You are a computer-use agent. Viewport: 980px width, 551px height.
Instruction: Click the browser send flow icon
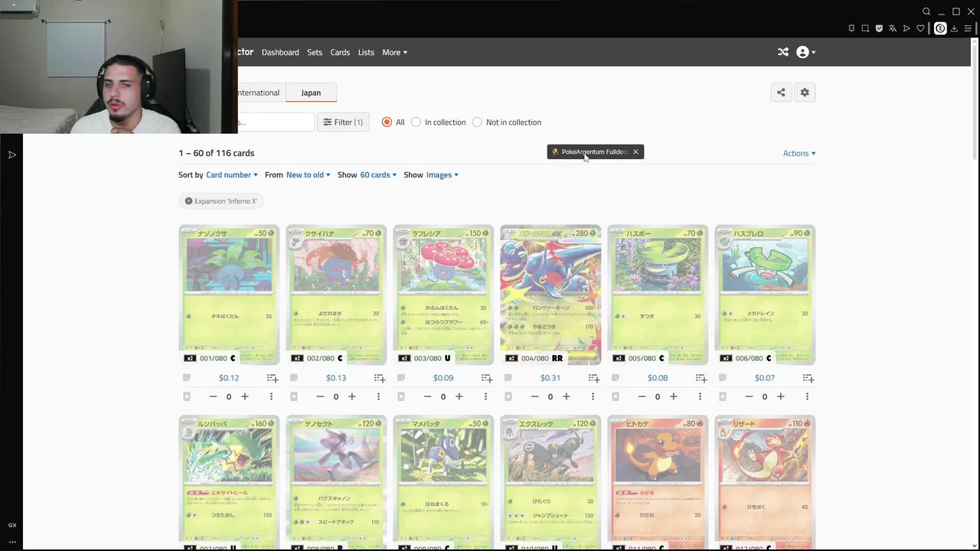click(x=906, y=28)
